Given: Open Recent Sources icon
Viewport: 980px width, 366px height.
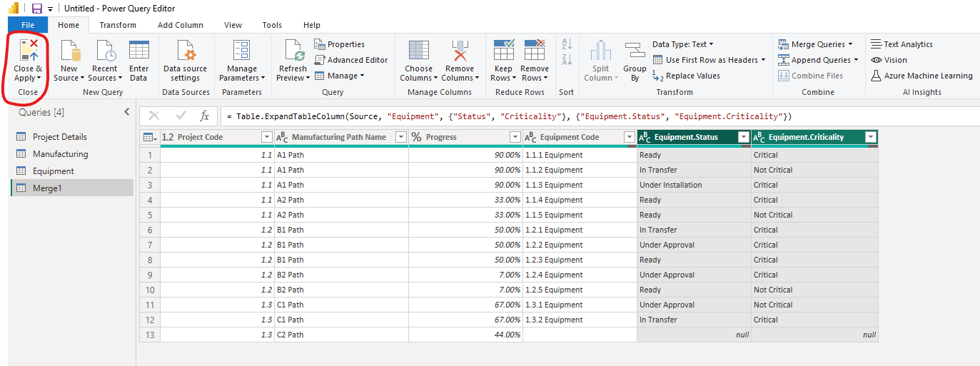Looking at the screenshot, I should tap(106, 51).
